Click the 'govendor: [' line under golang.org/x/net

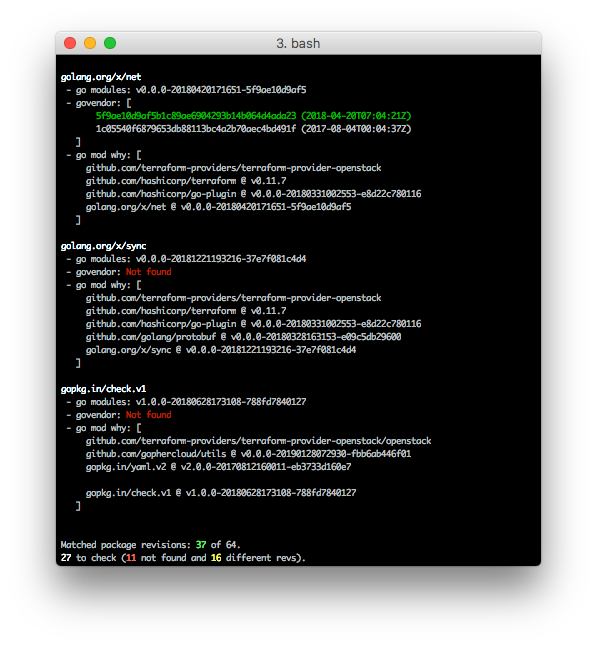pyautogui.click(x=98, y=103)
